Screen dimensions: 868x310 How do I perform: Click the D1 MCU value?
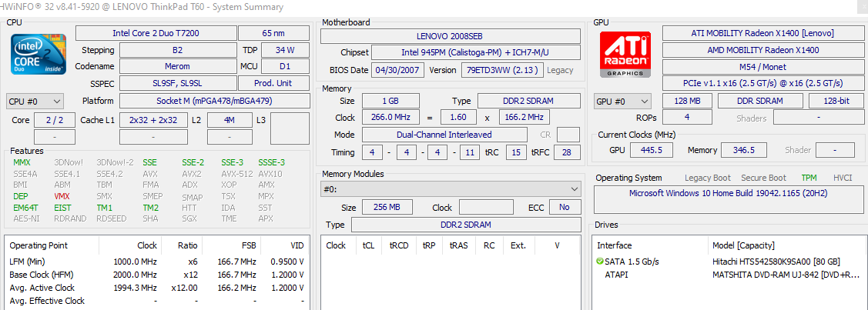pyautogui.click(x=284, y=66)
